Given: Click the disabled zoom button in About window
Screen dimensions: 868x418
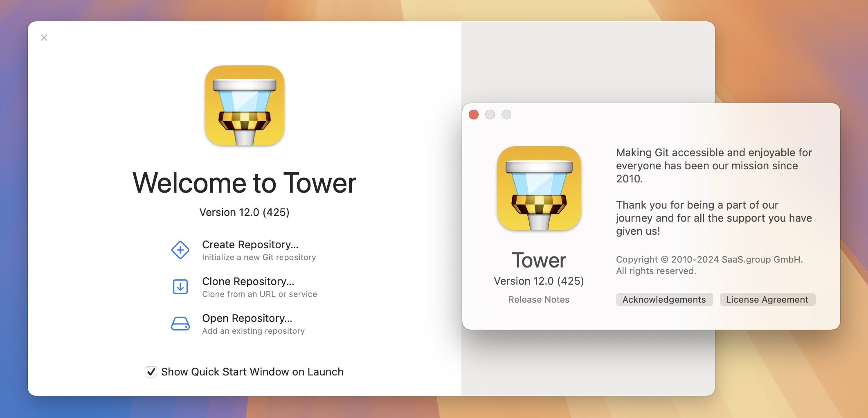Looking at the screenshot, I should pyautogui.click(x=506, y=115).
